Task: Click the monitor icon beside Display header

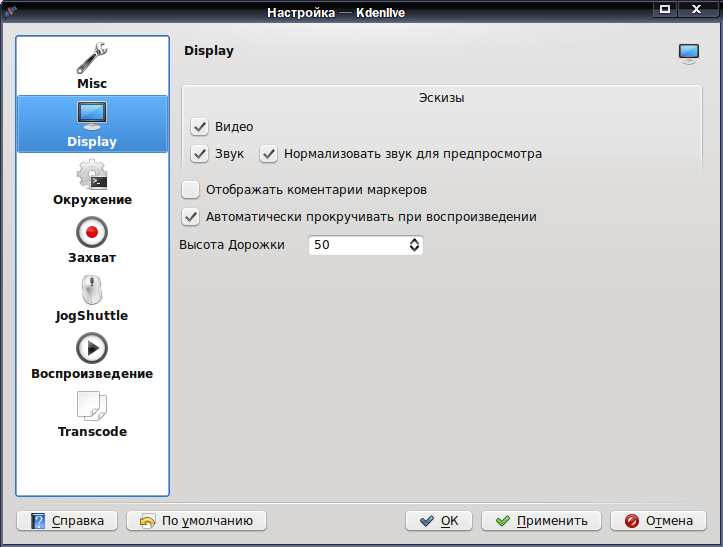Action: coord(689,54)
